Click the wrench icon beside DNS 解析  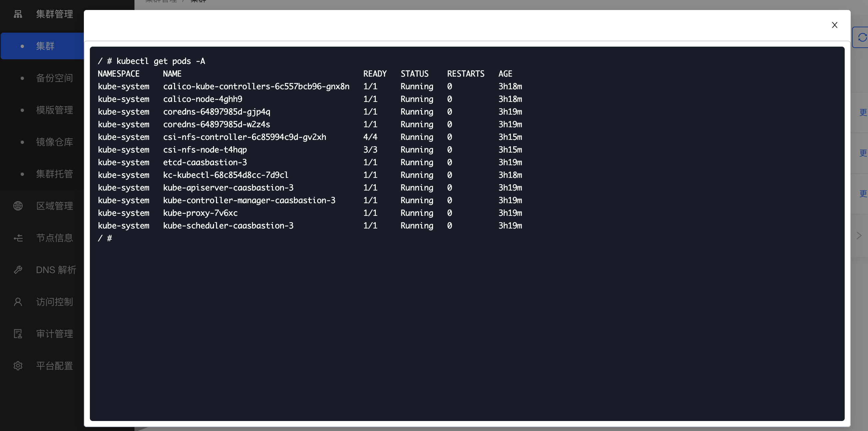point(18,270)
